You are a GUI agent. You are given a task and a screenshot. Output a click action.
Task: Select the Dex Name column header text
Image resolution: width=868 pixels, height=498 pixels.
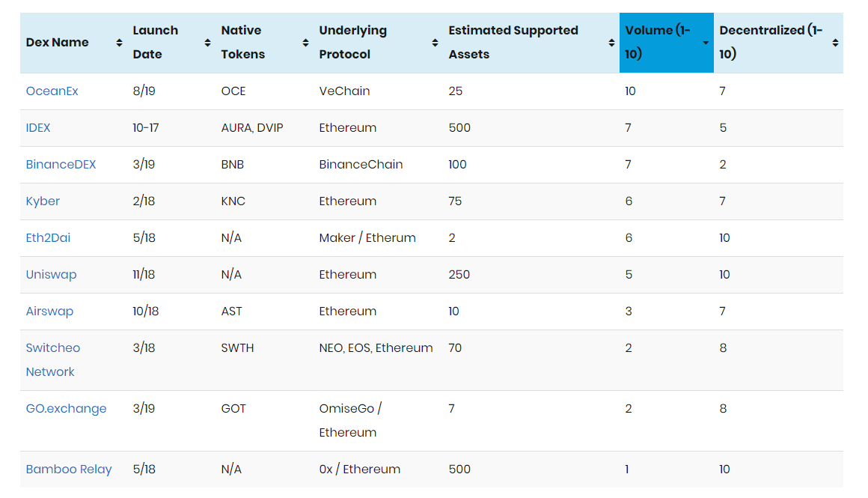pyautogui.click(x=57, y=42)
